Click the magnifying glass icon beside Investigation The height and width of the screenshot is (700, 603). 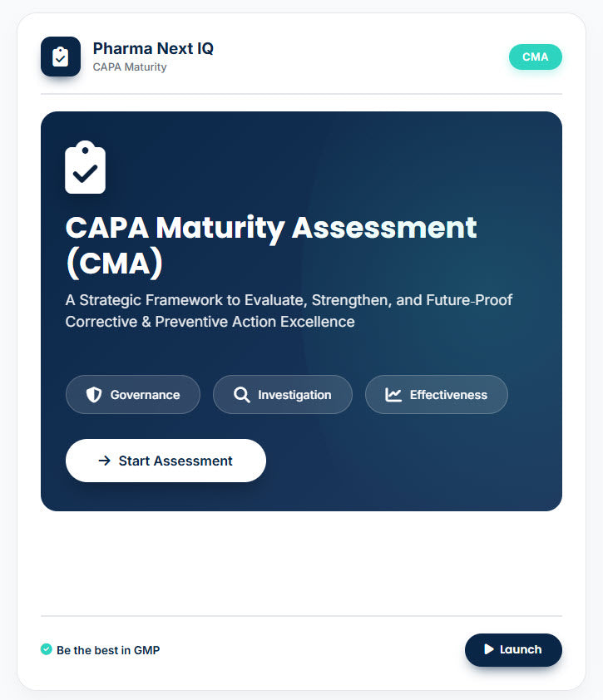(x=242, y=394)
